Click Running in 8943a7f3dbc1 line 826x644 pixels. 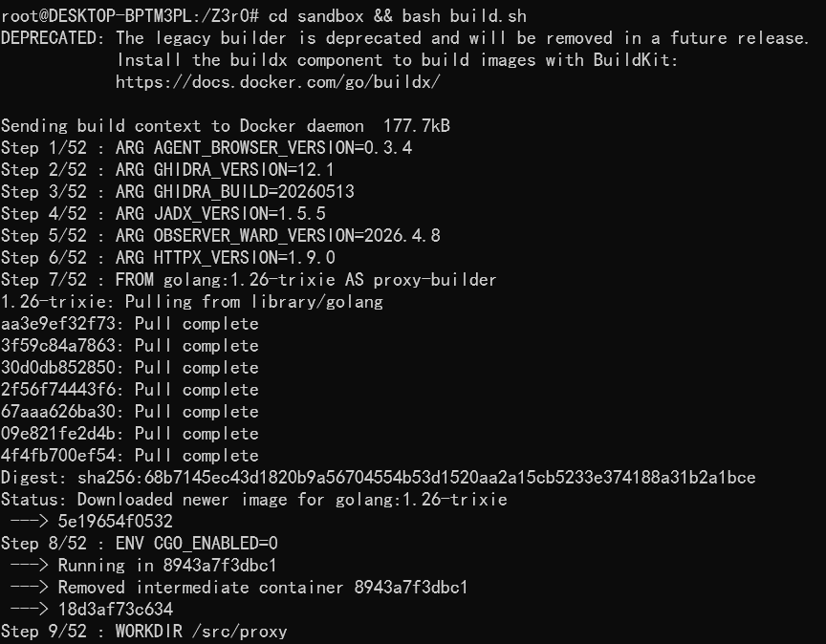143,566
